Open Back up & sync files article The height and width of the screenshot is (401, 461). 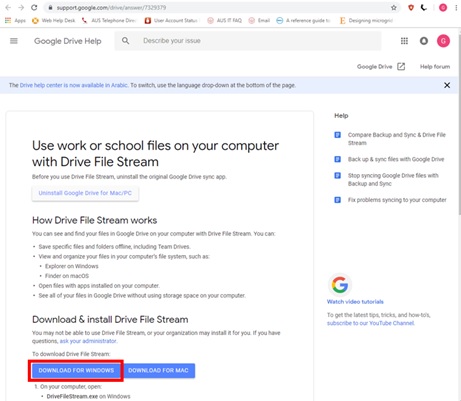[396, 159]
